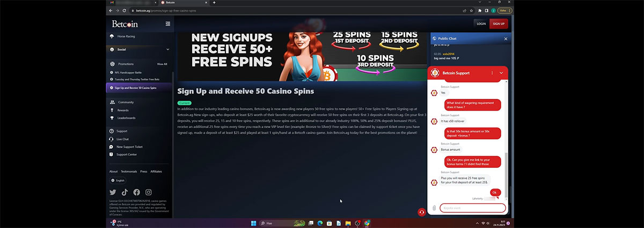This screenshot has width=644, height=228.
Task: Open Betcoin's Twitter page
Action: (113, 192)
